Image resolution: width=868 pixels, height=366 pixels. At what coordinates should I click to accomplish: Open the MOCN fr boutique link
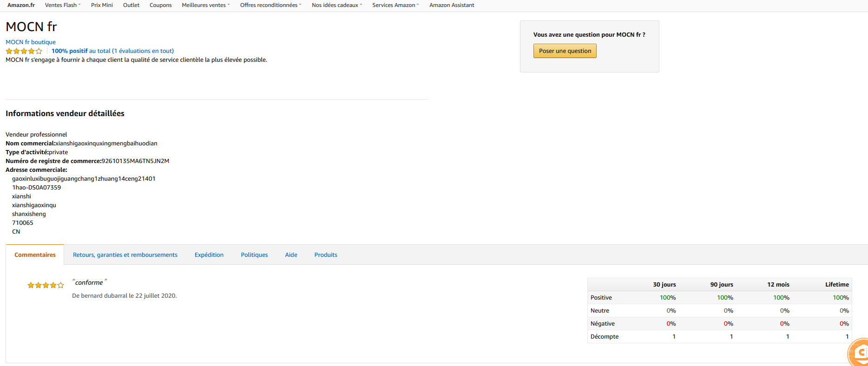click(x=31, y=42)
